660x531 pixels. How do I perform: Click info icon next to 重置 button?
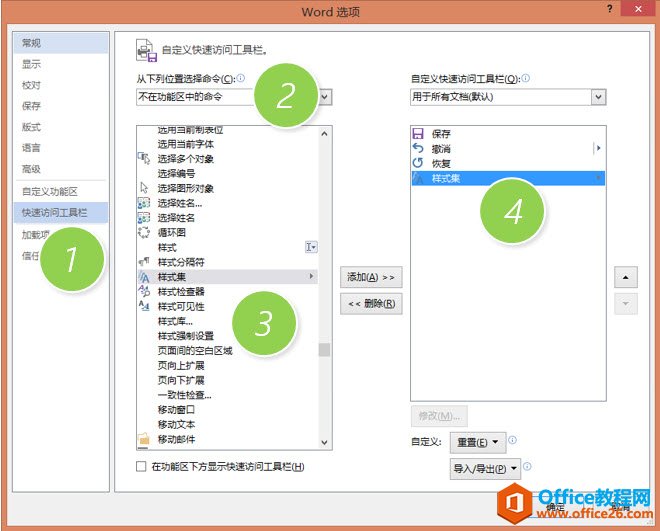[x=512, y=440]
